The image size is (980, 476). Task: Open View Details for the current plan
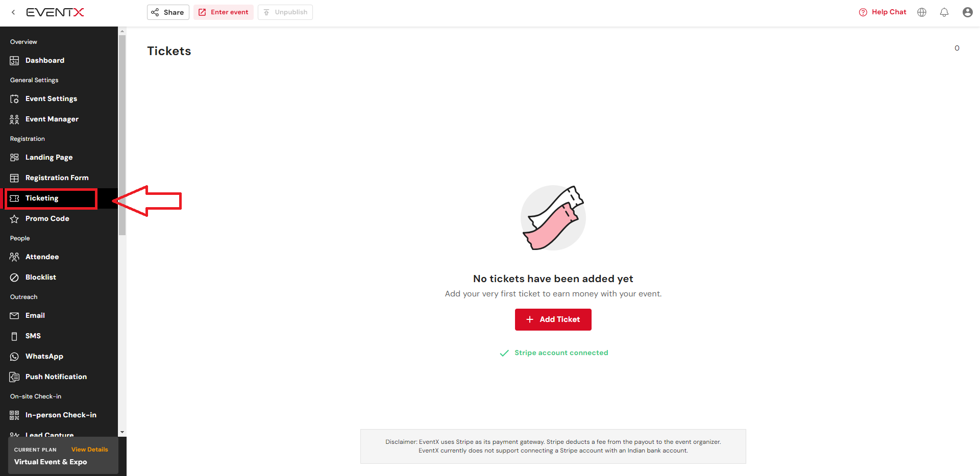[90, 449]
